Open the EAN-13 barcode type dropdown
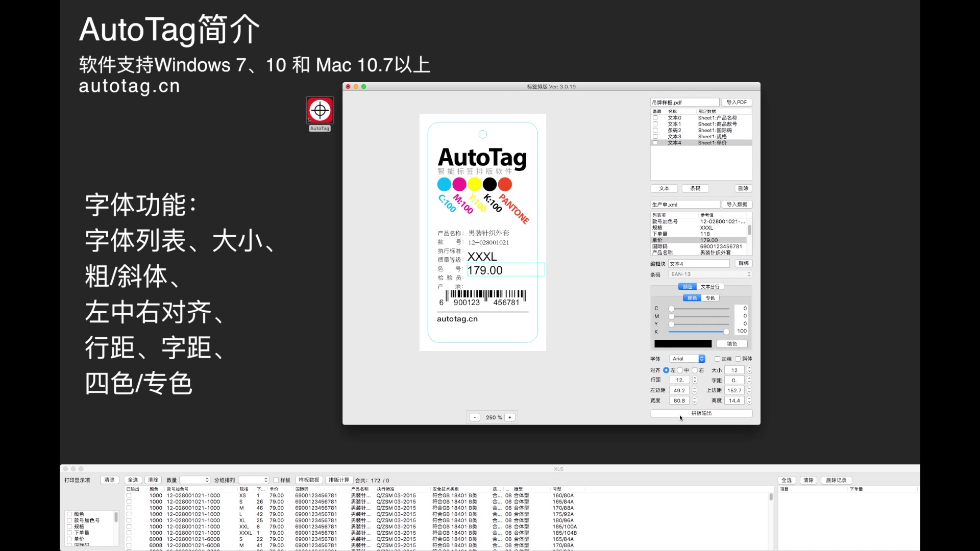Screen dimensions: 980x551 pyautogui.click(x=710, y=274)
